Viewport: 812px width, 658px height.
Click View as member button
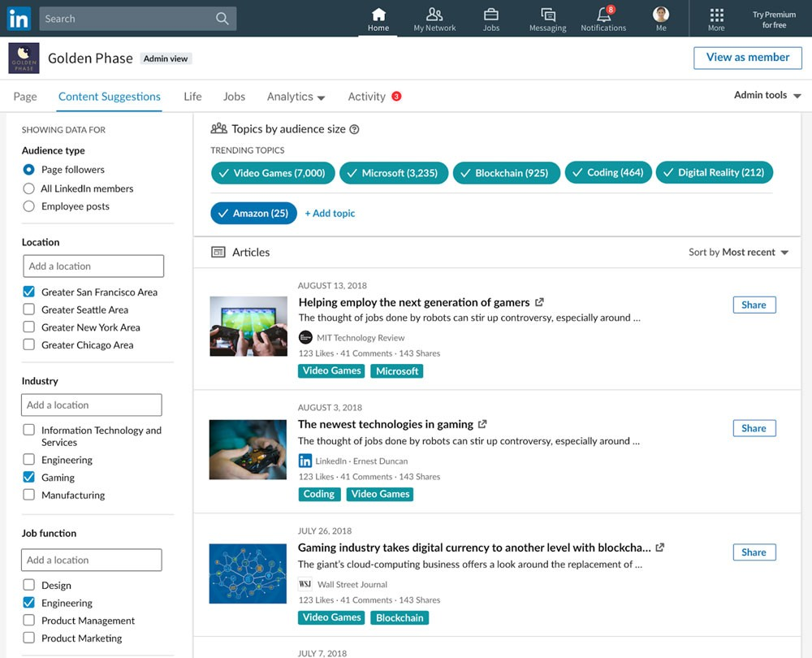(748, 58)
